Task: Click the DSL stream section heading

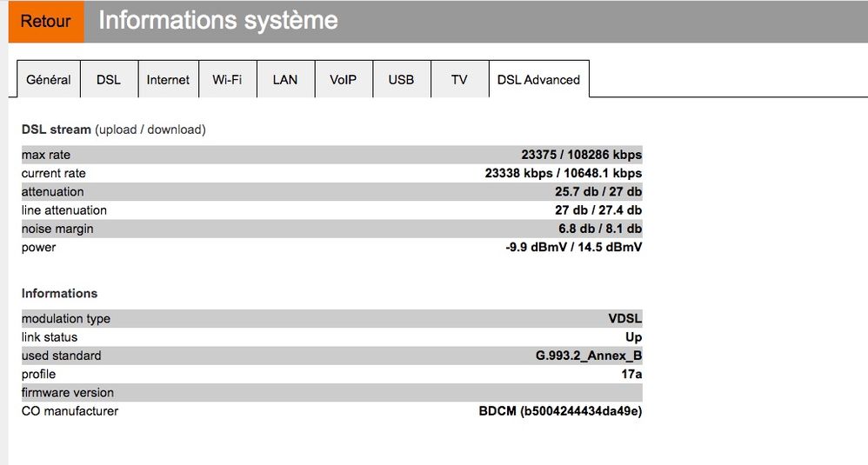Action: pyautogui.click(x=57, y=130)
